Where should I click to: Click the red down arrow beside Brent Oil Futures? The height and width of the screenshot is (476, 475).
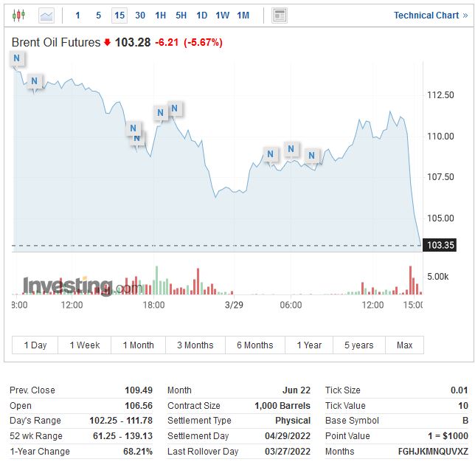pos(107,43)
